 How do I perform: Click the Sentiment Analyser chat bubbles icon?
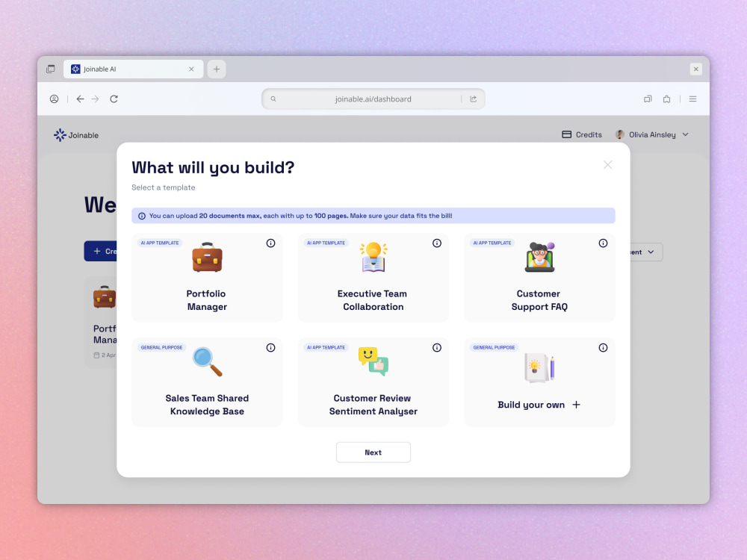[373, 362]
